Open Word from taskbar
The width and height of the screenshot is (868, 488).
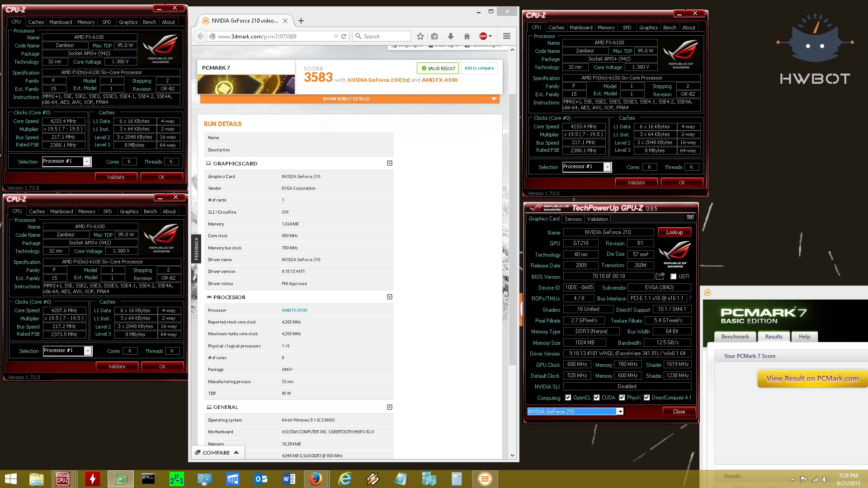coord(289,479)
